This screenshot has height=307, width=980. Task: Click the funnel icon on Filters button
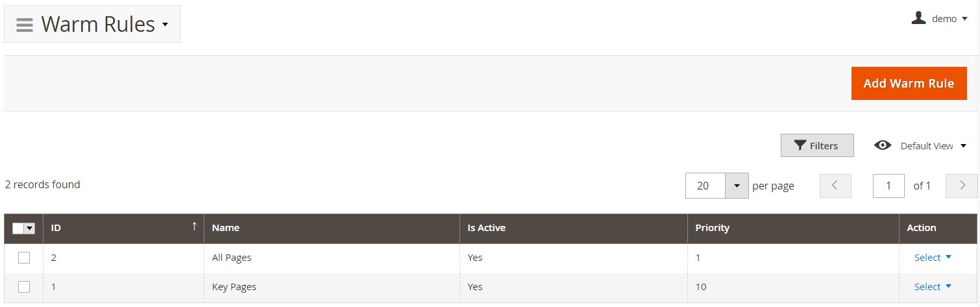point(800,145)
